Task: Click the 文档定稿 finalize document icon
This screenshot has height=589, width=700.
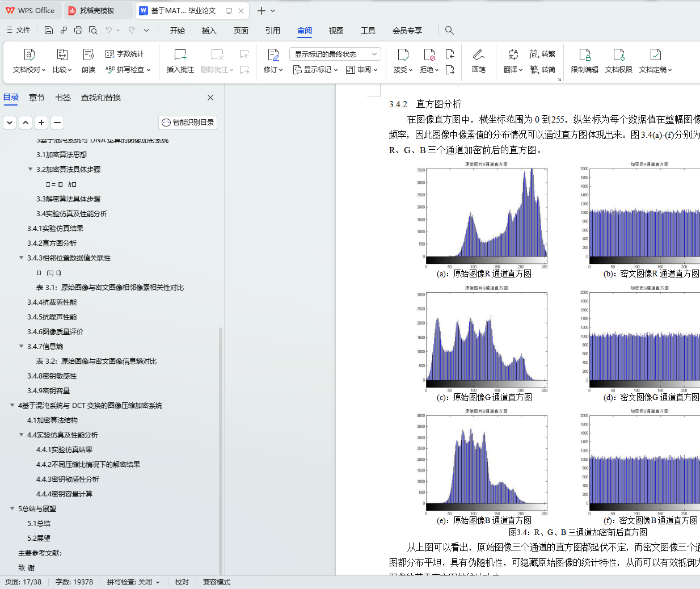Action: [x=655, y=54]
